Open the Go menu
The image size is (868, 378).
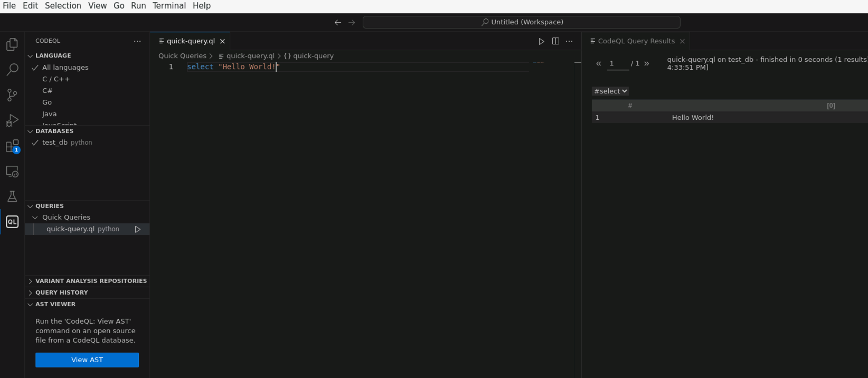point(119,6)
